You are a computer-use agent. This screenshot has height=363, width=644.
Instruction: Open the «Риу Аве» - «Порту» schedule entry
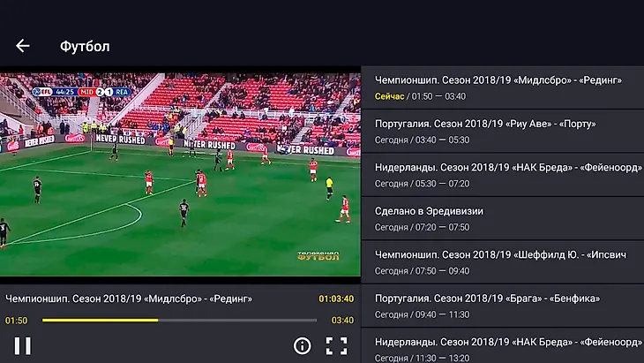pyautogui.click(x=502, y=131)
